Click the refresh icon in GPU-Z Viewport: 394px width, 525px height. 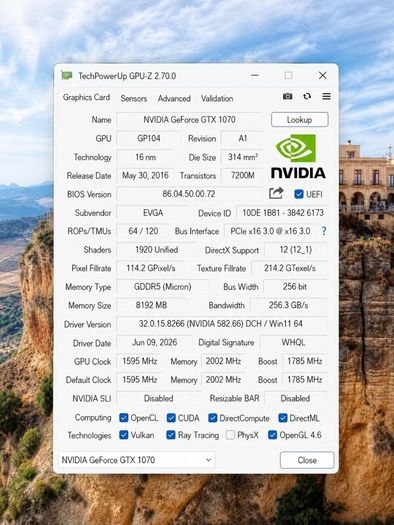pyautogui.click(x=307, y=96)
